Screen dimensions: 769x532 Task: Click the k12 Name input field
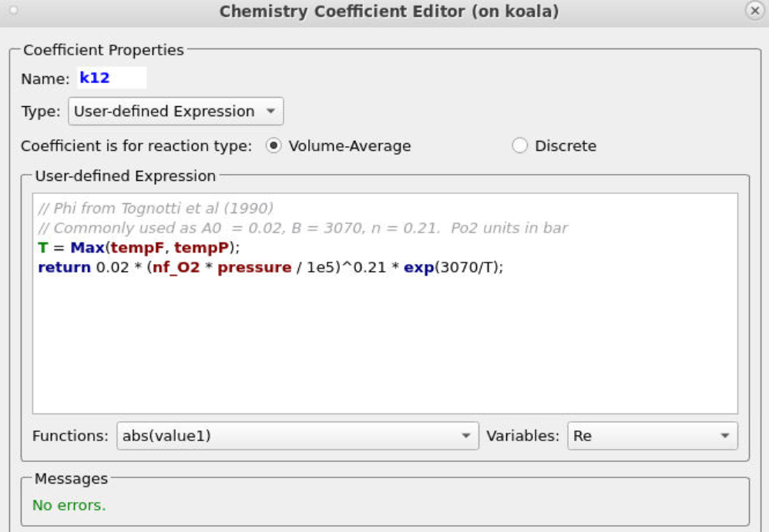pyautogui.click(x=111, y=79)
